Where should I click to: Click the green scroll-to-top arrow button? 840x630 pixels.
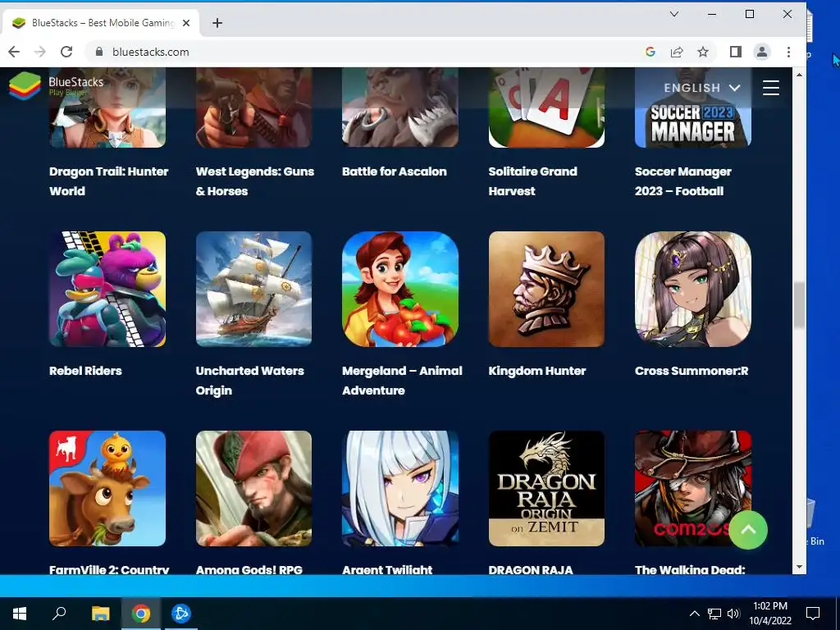click(748, 530)
